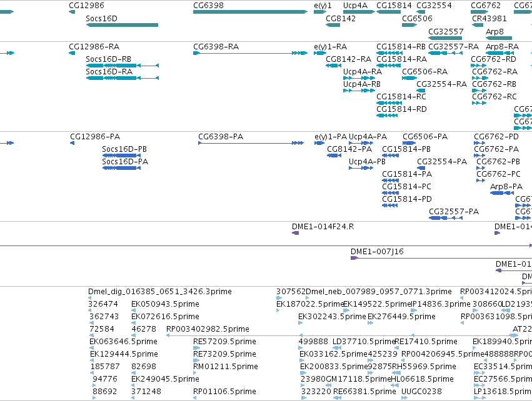Image resolution: width=532 pixels, height=401 pixels.
Task: Click the Ucp4A-PB protein label
Action: (x=367, y=162)
